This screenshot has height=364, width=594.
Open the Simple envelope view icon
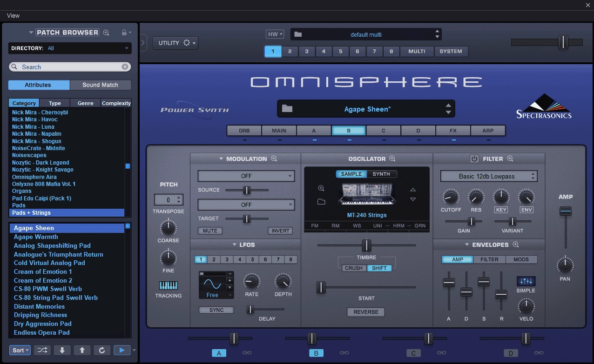(x=526, y=281)
